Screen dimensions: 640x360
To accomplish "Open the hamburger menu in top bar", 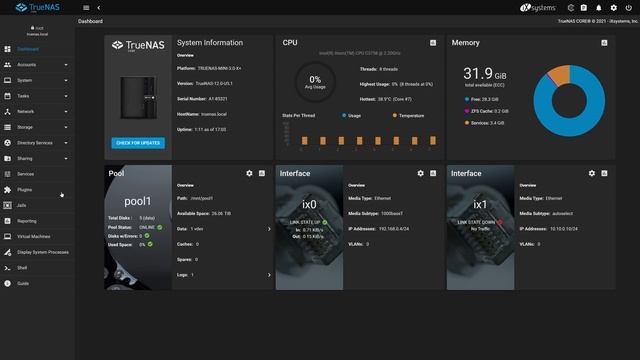I will point(86,8).
